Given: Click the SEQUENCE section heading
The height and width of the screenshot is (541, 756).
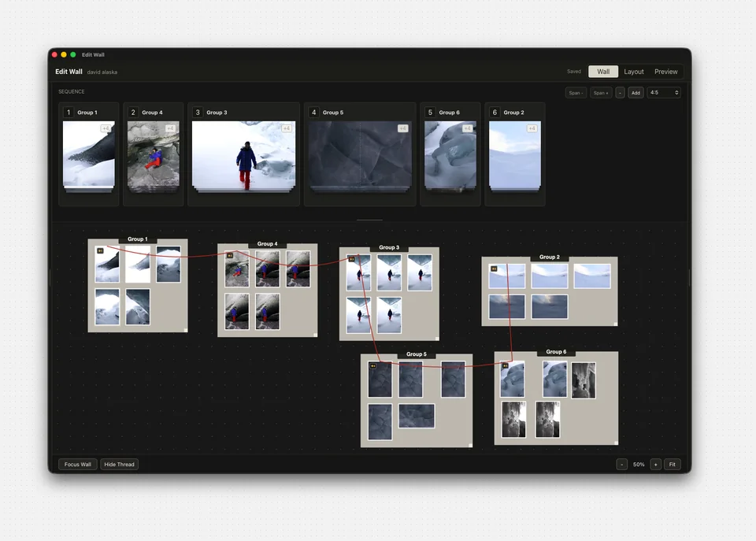Looking at the screenshot, I should pyautogui.click(x=72, y=91).
